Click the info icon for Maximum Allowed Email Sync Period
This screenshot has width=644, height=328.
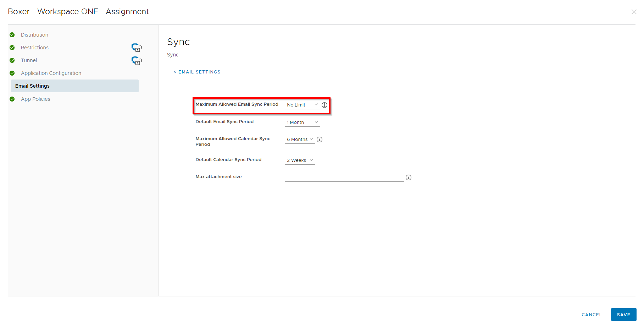tap(324, 105)
